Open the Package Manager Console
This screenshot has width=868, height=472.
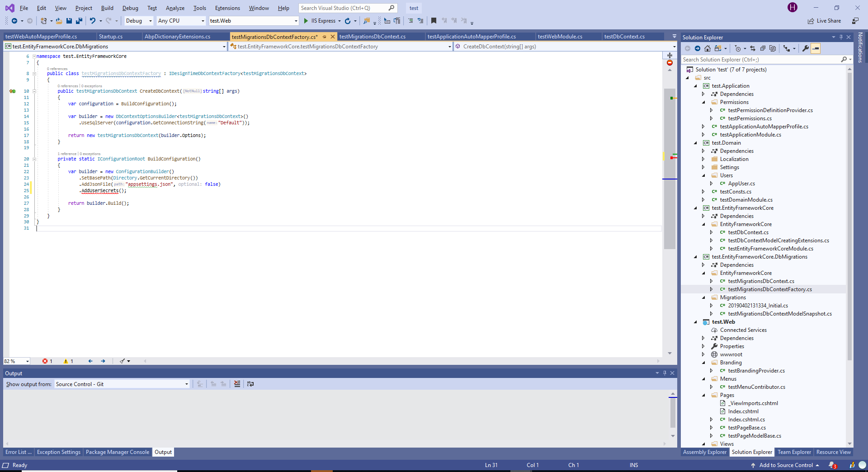117,452
